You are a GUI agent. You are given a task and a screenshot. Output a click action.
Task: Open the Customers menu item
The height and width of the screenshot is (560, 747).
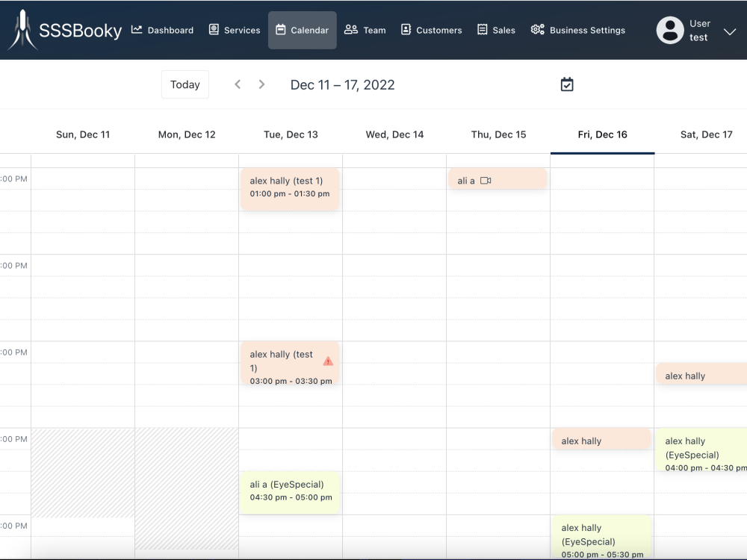(432, 30)
